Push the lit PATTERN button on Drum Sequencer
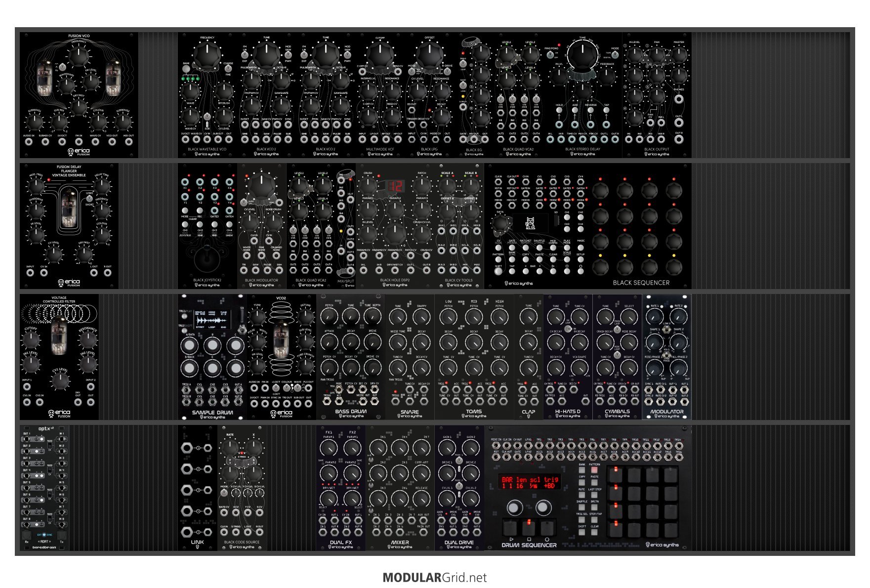Image resolution: width=870 pixels, height=588 pixels. coord(594,470)
